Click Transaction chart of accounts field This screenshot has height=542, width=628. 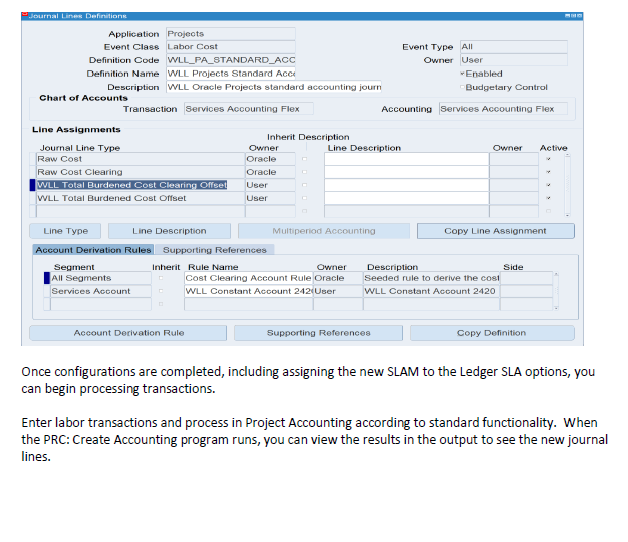pyautogui.click(x=249, y=109)
